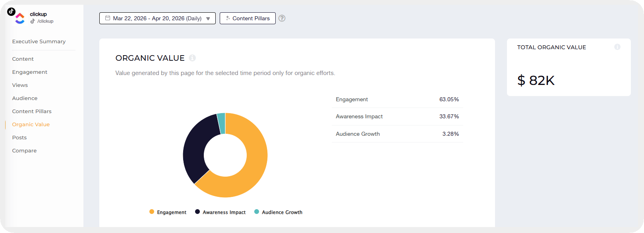Click info icon beside Organic Value heading

coord(192,58)
